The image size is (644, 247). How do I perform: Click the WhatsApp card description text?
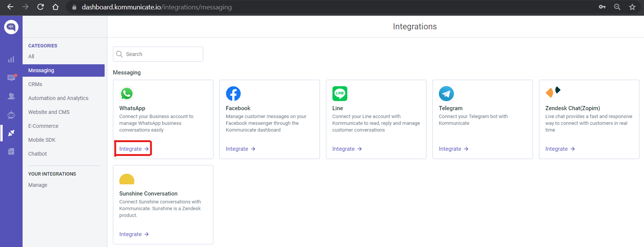point(156,123)
